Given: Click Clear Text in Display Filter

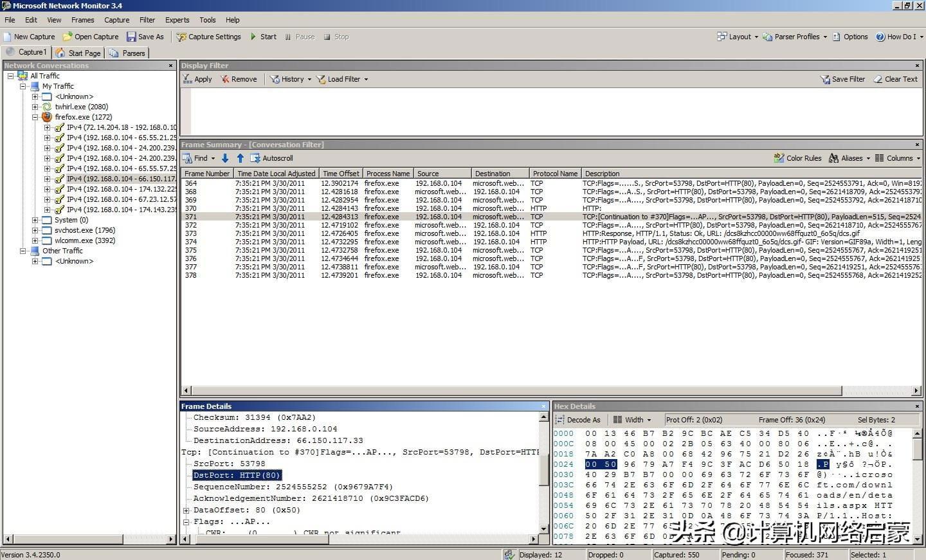Looking at the screenshot, I should [895, 79].
